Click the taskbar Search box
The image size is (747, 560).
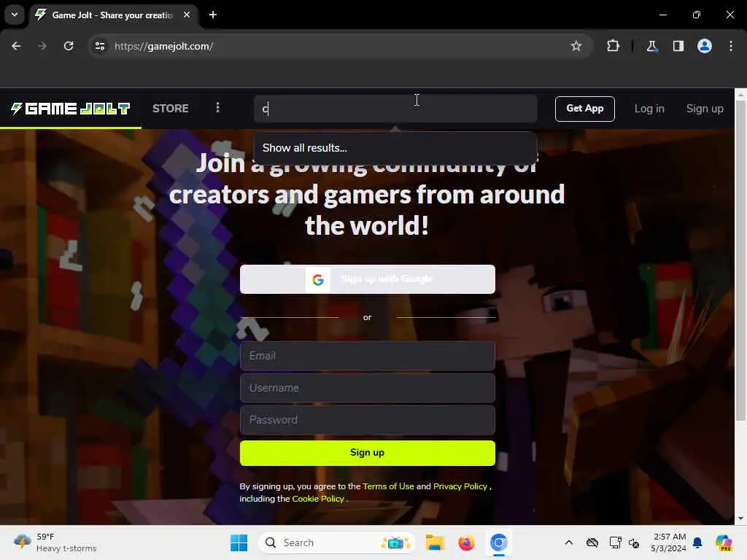(x=337, y=542)
